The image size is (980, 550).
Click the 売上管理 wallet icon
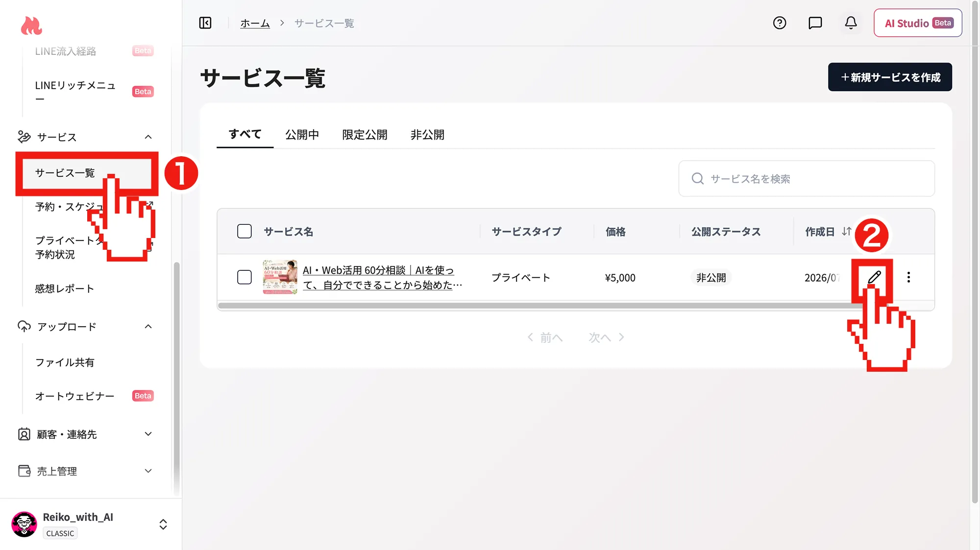(24, 471)
